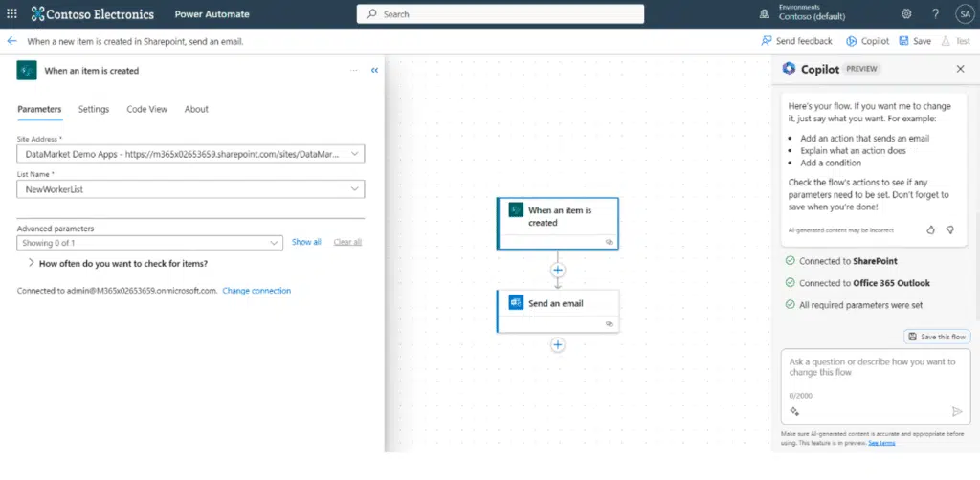Click the Save this flow button

click(x=937, y=337)
